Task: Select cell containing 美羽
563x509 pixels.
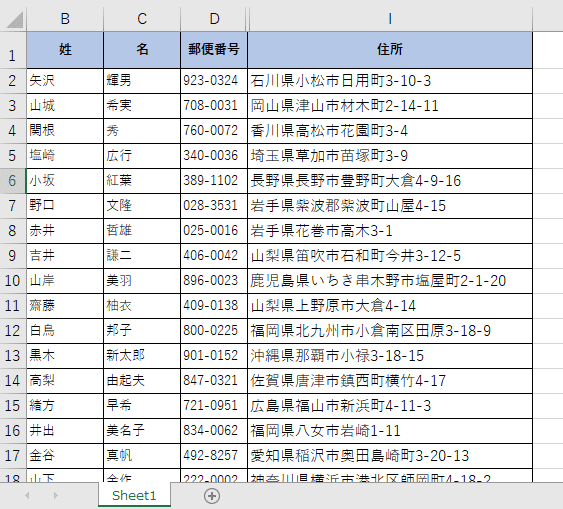Action: [142, 281]
